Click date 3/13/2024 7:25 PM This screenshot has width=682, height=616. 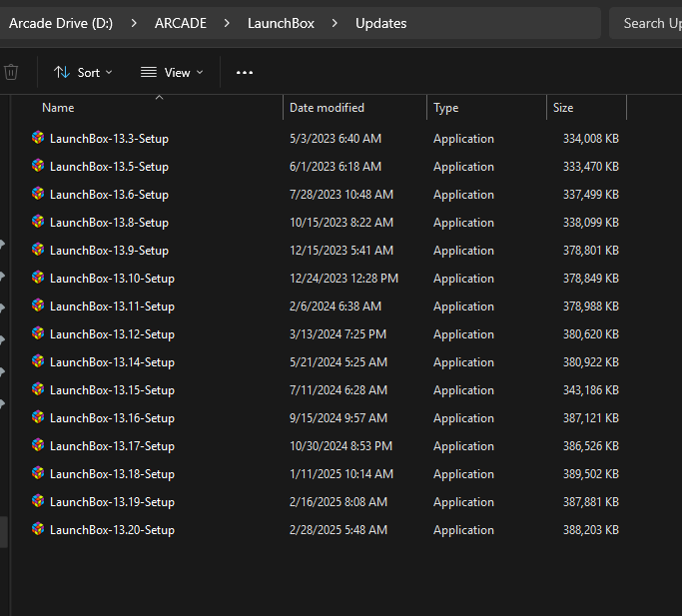pyautogui.click(x=338, y=334)
